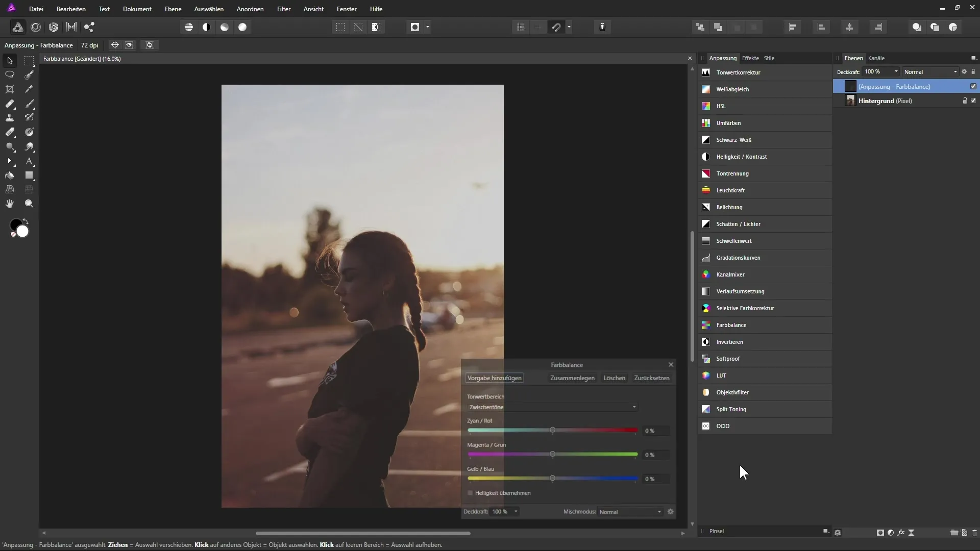Toggle the Assistant toolbar icon

click(x=602, y=27)
